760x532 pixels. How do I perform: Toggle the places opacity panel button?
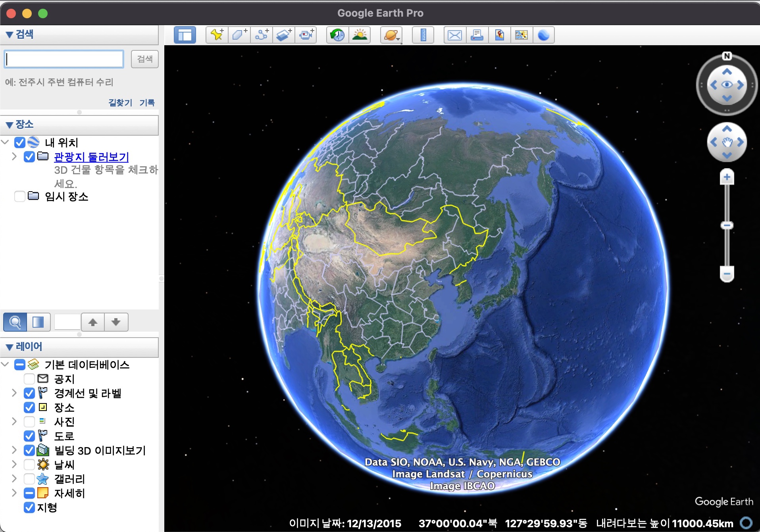click(38, 322)
